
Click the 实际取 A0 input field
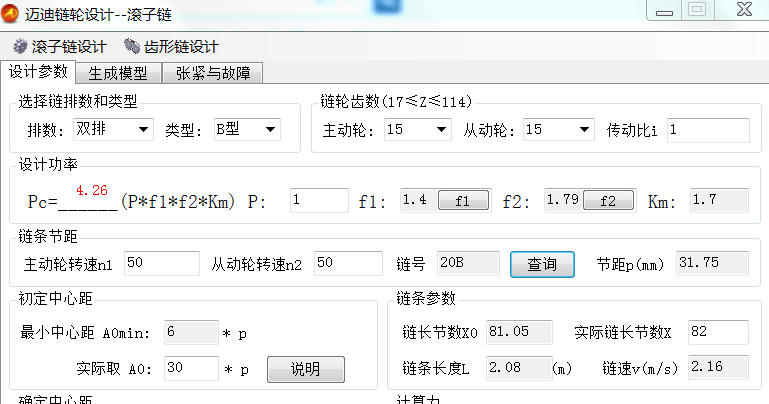(191, 368)
